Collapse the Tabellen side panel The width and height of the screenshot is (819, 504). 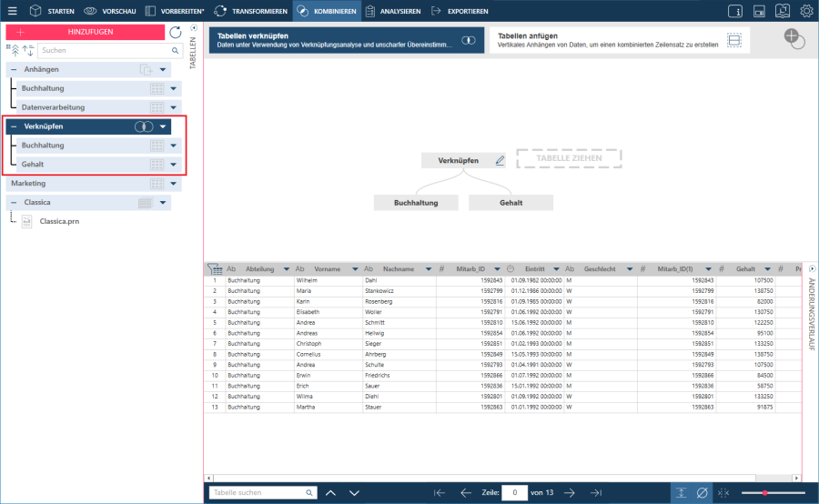194,28
